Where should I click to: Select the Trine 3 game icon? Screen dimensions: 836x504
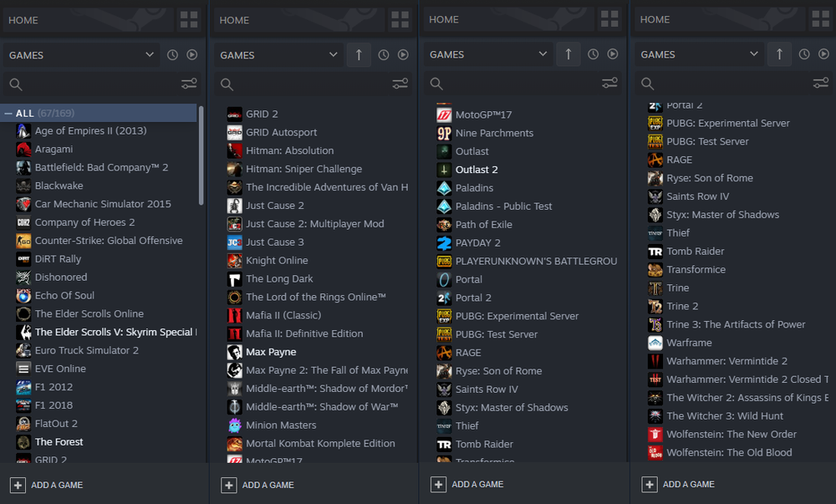[655, 324]
